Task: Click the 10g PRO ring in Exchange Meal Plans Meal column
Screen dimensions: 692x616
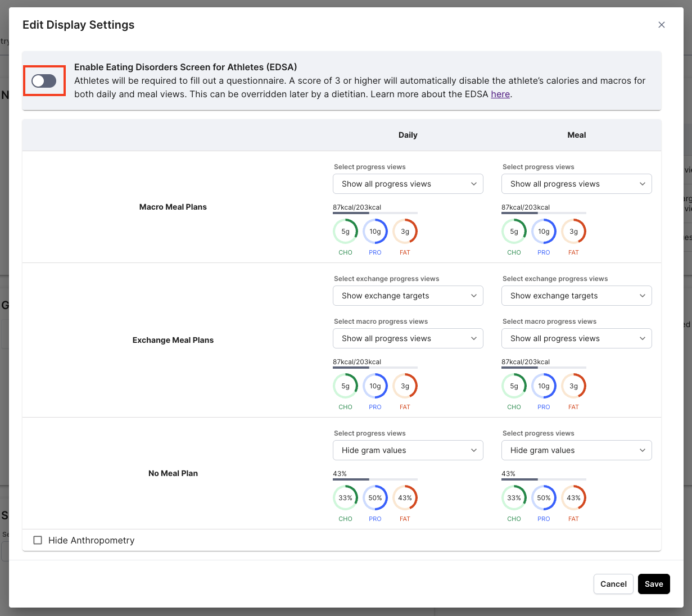Action: (x=544, y=386)
